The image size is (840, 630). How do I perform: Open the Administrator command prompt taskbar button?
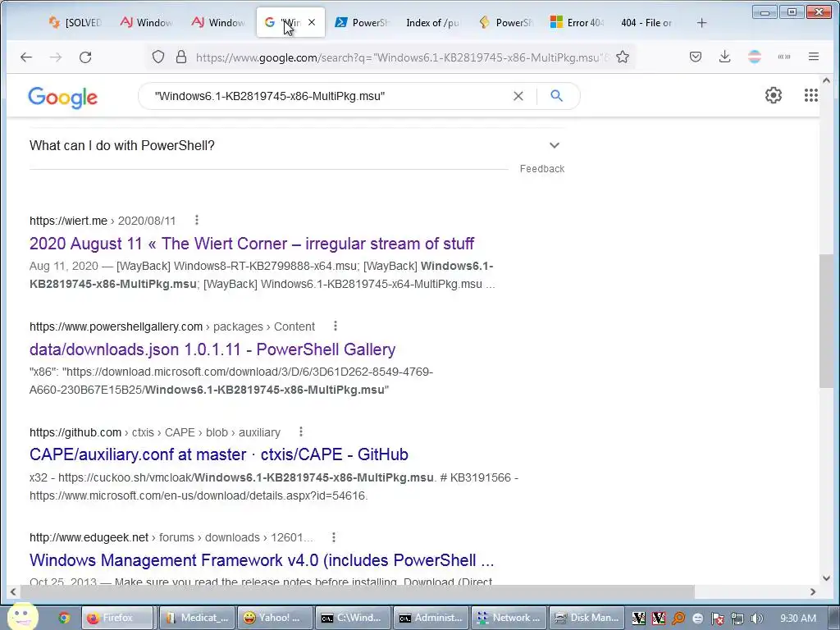430,618
